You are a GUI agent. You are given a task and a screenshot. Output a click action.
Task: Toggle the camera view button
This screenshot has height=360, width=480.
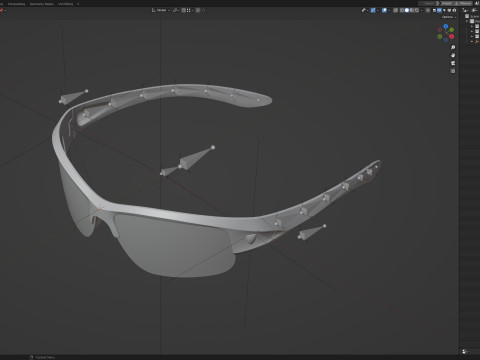453,63
